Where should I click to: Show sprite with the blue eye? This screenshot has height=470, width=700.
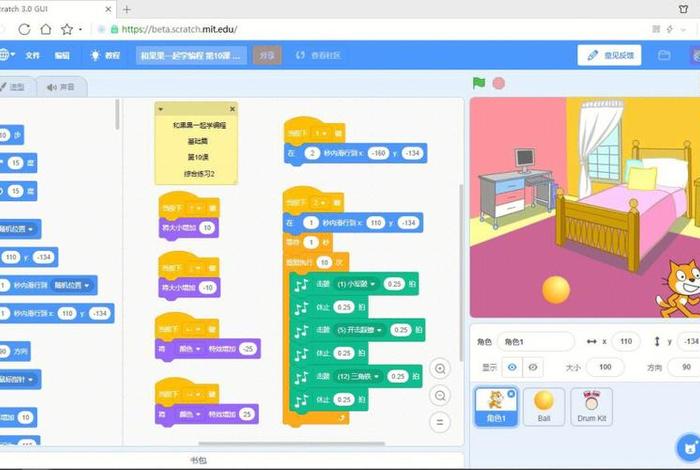click(x=512, y=367)
